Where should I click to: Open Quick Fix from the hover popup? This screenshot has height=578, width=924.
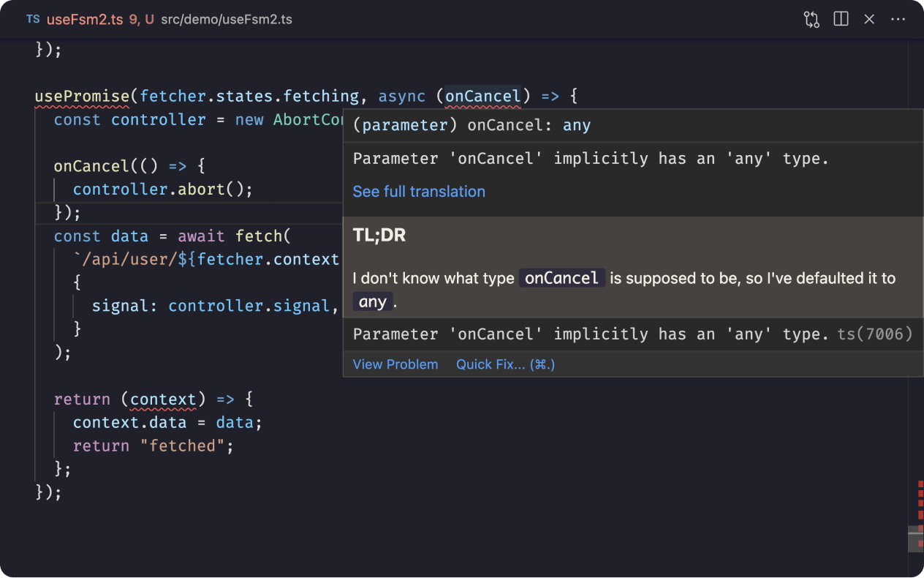click(505, 364)
